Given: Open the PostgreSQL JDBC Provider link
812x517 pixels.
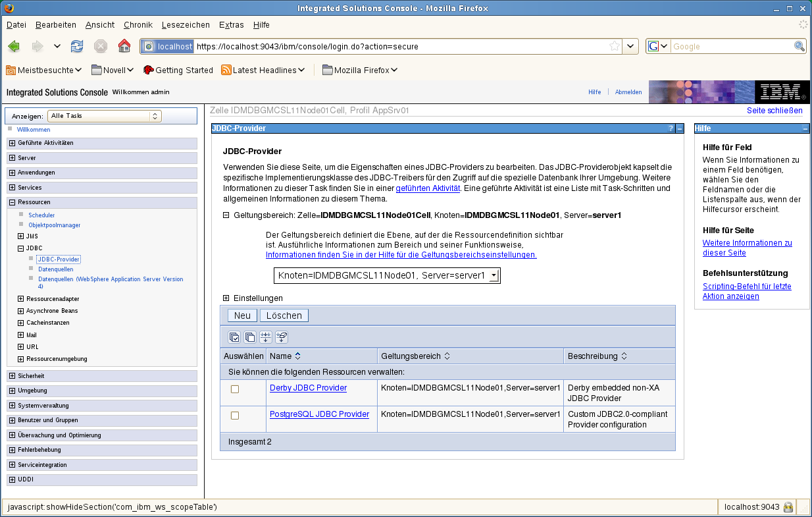Looking at the screenshot, I should pyautogui.click(x=319, y=414).
